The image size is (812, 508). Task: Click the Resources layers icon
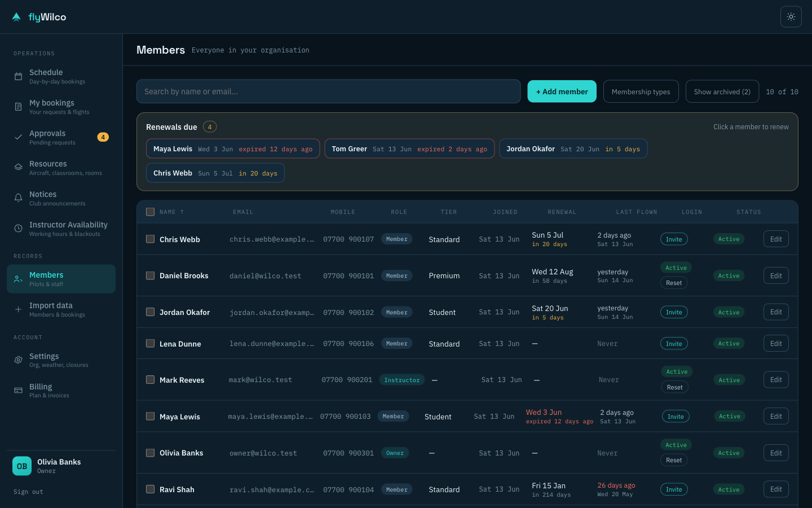point(18,168)
